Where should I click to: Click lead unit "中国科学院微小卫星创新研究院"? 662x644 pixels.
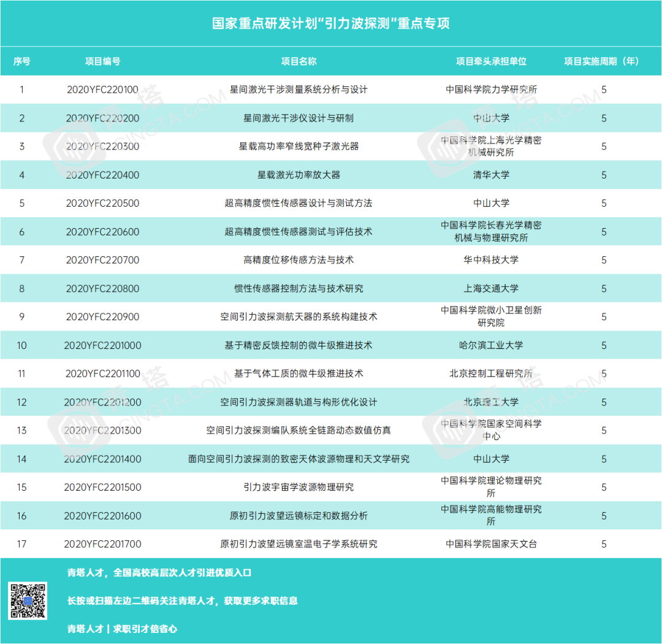coord(491,317)
